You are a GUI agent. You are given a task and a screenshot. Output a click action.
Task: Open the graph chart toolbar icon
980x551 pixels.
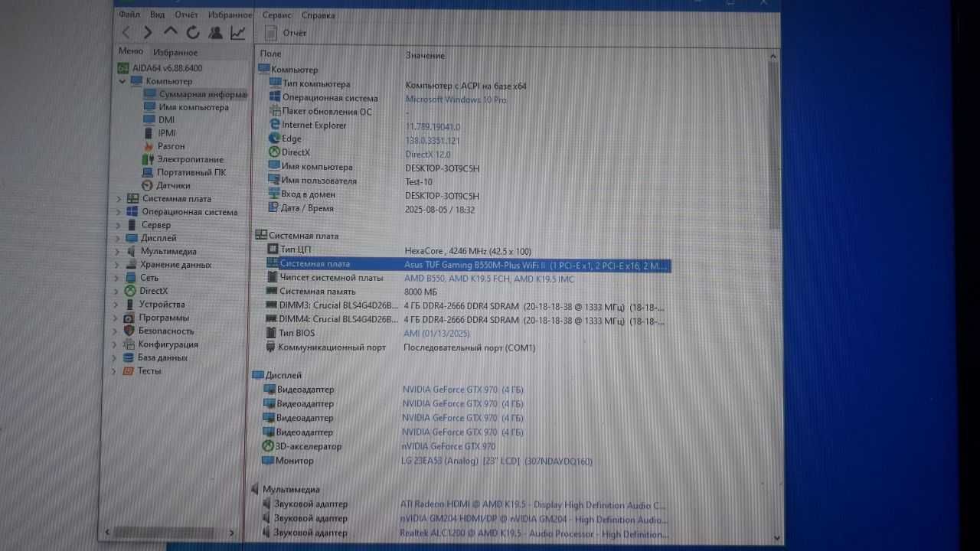238,32
